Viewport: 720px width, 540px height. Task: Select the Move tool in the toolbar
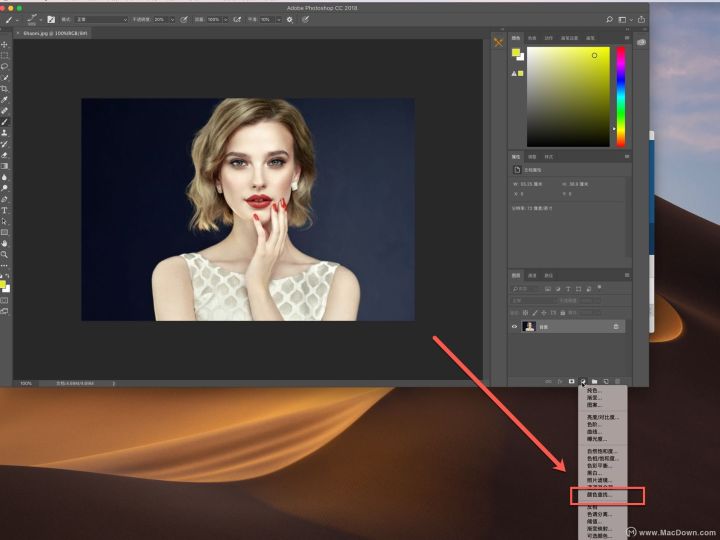coord(5,45)
